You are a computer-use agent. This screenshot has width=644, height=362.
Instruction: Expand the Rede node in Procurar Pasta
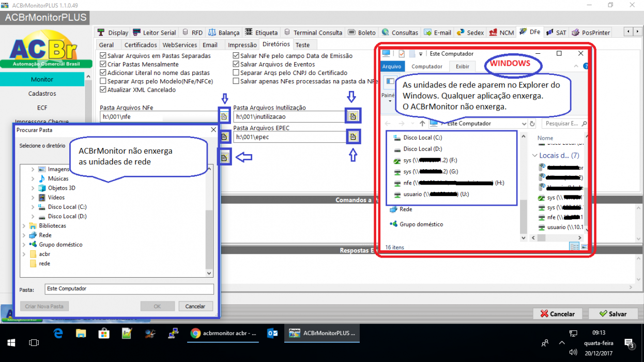tap(24, 235)
